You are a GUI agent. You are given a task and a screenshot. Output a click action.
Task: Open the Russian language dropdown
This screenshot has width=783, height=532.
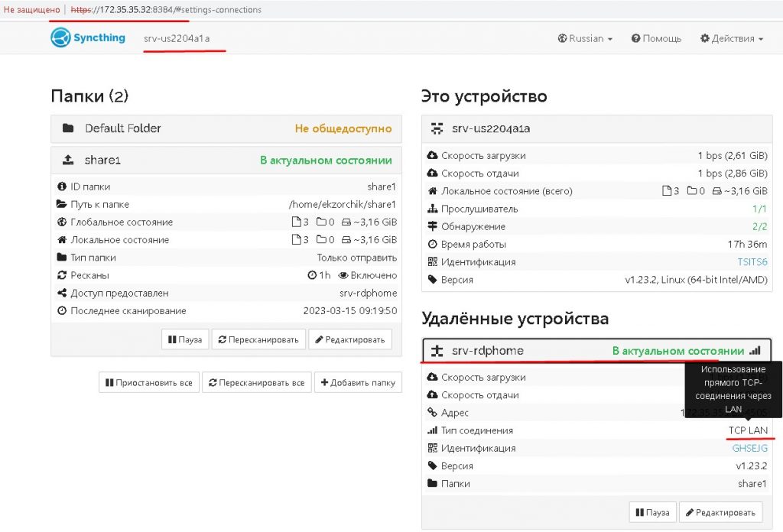(586, 39)
